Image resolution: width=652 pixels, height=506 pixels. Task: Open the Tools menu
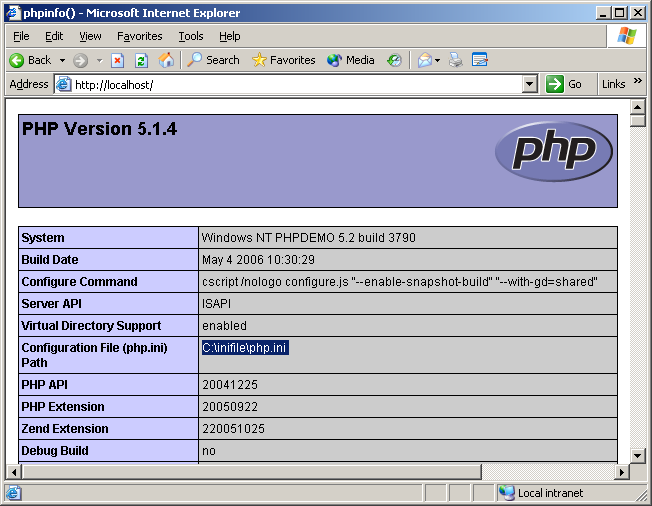[x=190, y=36]
